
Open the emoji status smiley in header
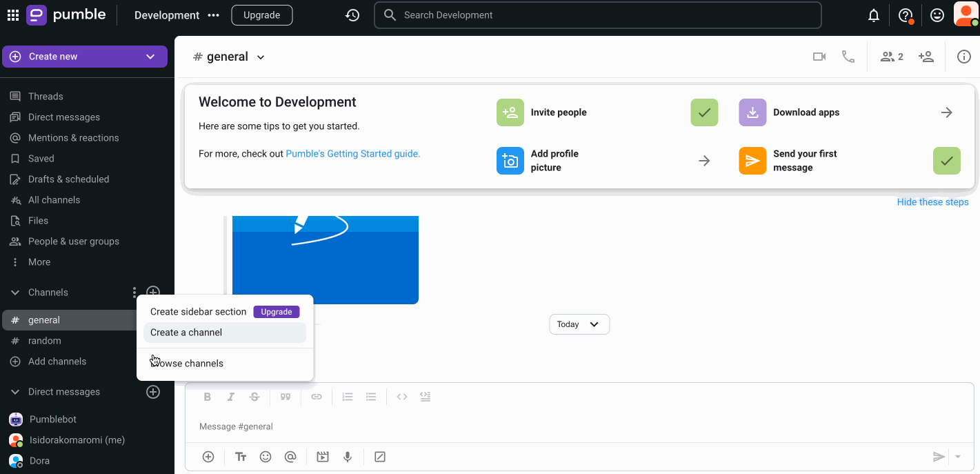pyautogui.click(x=937, y=15)
